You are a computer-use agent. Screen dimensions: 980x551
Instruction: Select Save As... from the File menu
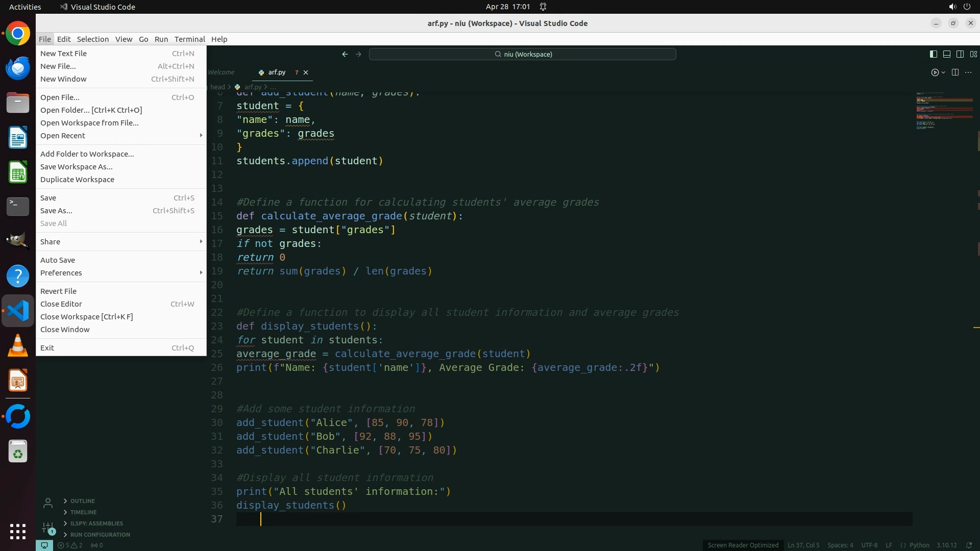[x=56, y=211]
